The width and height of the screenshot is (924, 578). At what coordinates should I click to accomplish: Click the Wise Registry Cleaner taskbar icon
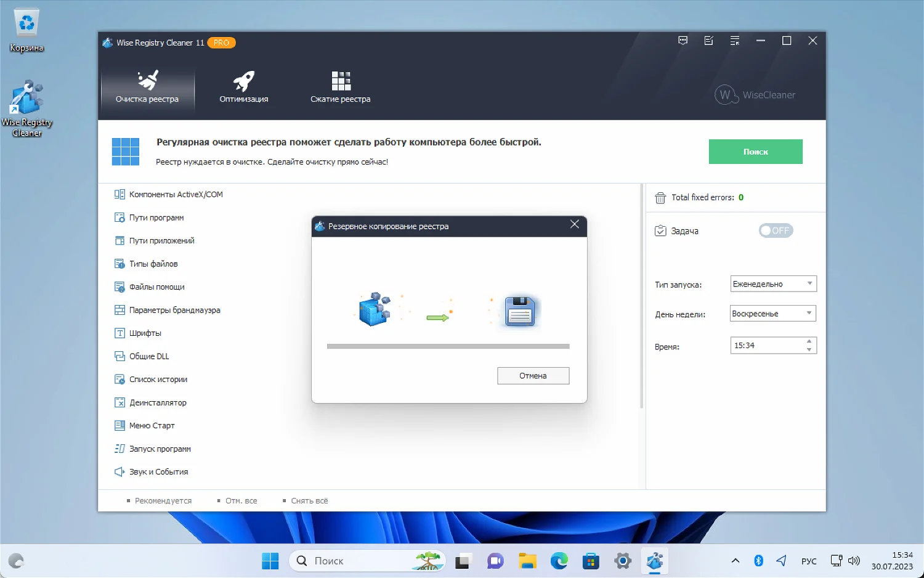[654, 561]
